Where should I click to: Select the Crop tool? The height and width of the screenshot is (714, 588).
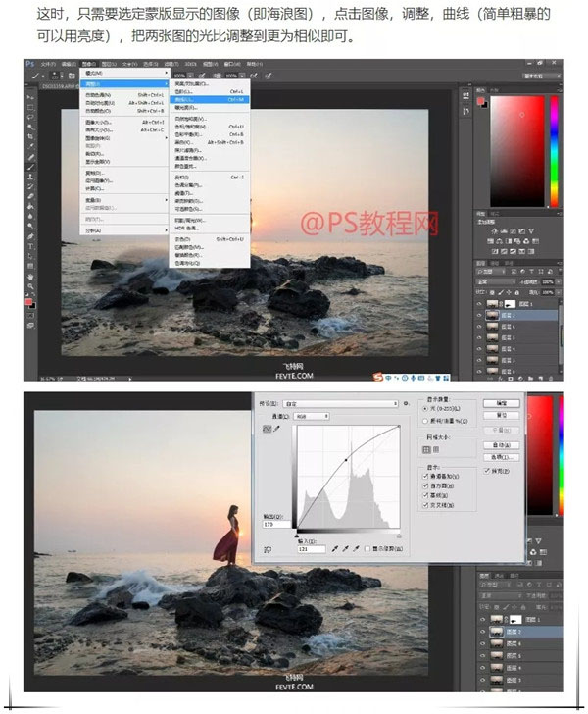(x=30, y=135)
